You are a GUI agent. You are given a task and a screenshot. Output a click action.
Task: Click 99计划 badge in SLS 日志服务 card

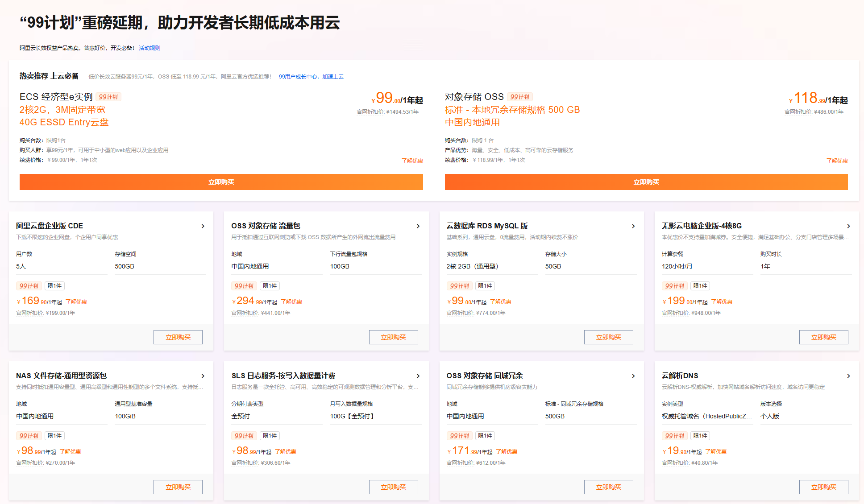(244, 436)
